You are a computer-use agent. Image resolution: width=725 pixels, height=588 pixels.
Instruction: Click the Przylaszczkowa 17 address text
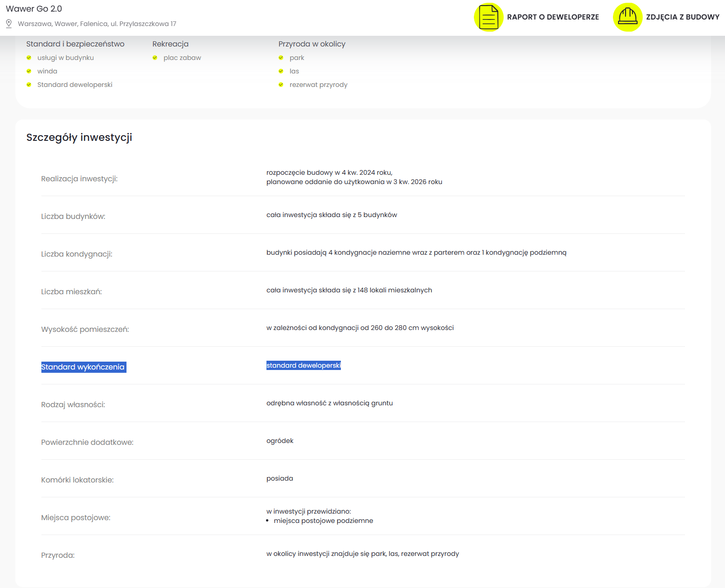97,24
